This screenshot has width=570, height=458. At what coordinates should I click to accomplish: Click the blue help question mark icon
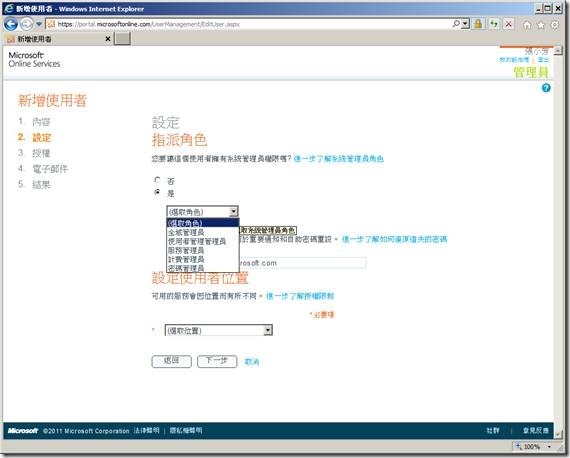click(x=546, y=88)
